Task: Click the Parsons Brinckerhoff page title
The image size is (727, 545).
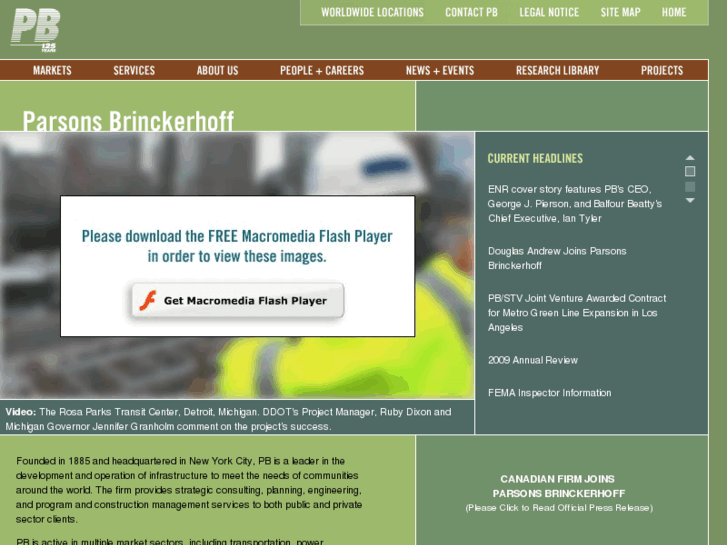Action: click(x=128, y=121)
